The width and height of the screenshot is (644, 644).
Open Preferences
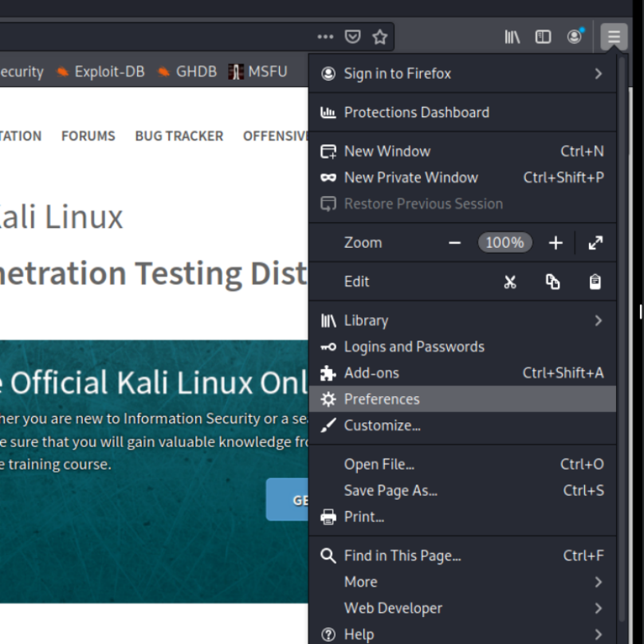click(x=462, y=399)
